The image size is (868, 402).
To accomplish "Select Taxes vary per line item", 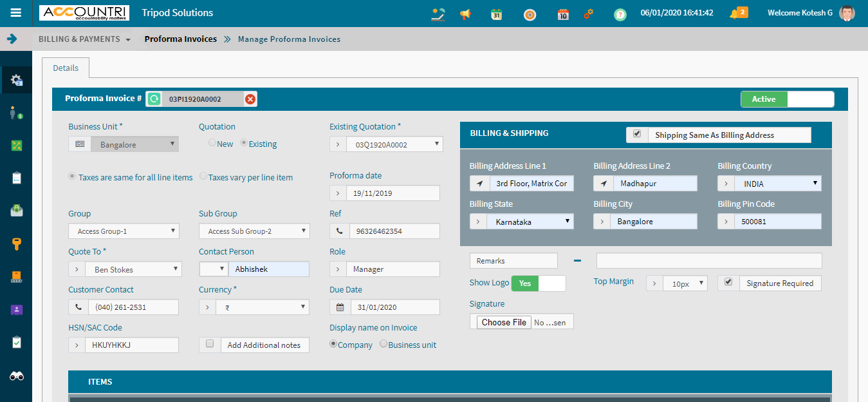I will [x=203, y=177].
